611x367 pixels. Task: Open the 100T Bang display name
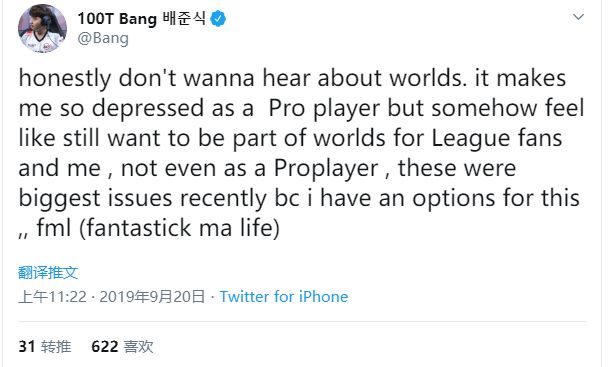pyautogui.click(x=117, y=19)
